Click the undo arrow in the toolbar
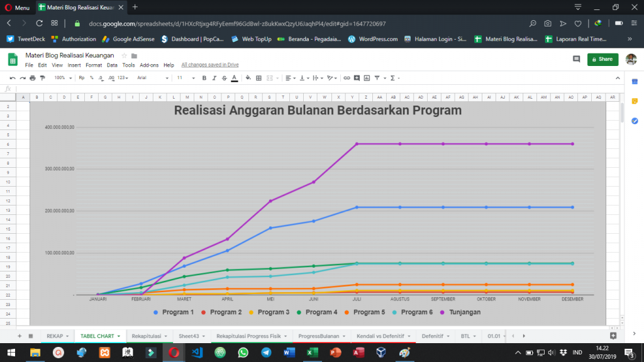This screenshot has width=644, height=362. click(x=13, y=78)
